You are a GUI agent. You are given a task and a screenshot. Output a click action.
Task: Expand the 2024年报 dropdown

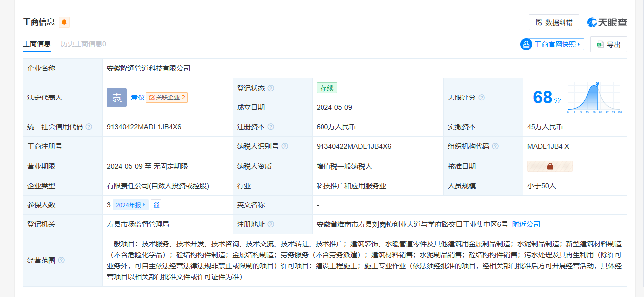coord(131,205)
